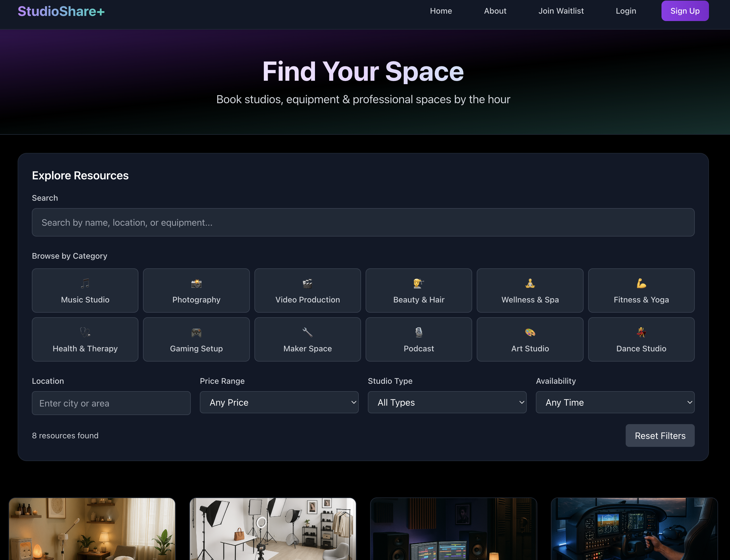Image resolution: width=730 pixels, height=560 pixels.
Task: Expand the Studio Type selector
Action: [x=447, y=402]
